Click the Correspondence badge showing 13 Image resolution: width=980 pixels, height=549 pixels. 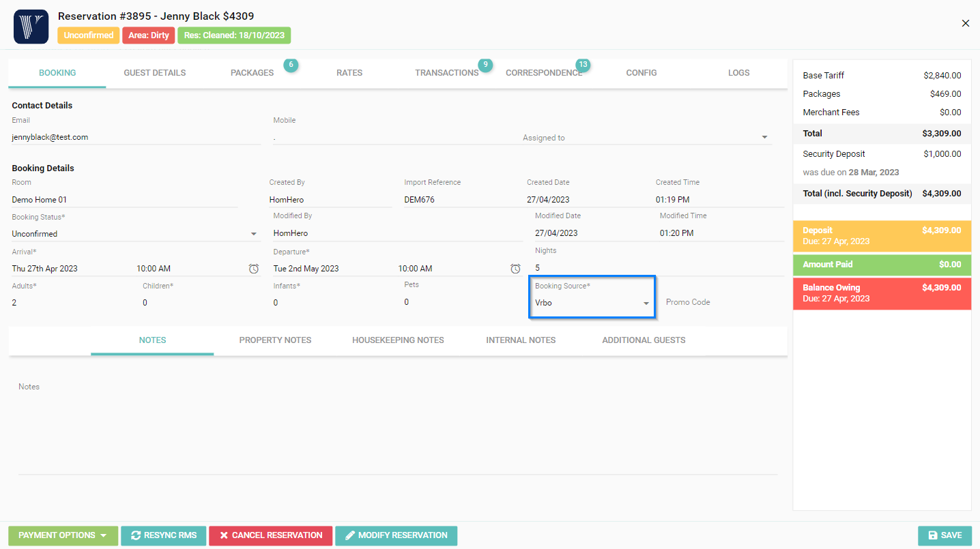click(583, 65)
